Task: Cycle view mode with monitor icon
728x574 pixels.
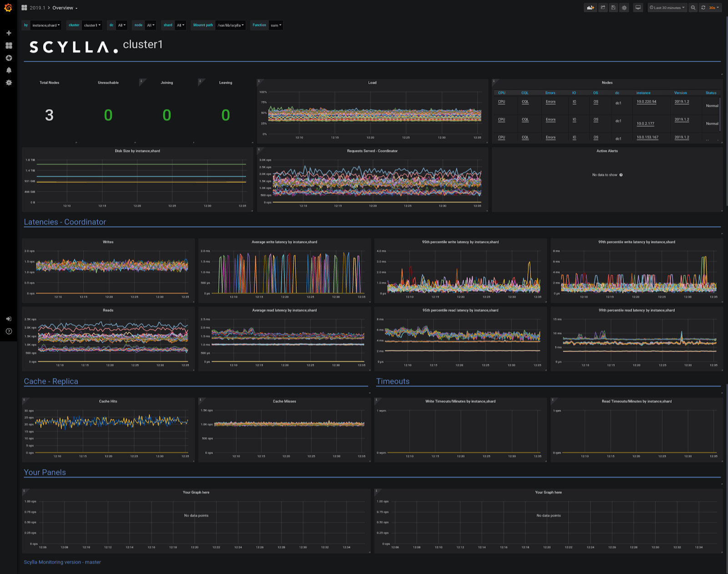Action: click(638, 8)
